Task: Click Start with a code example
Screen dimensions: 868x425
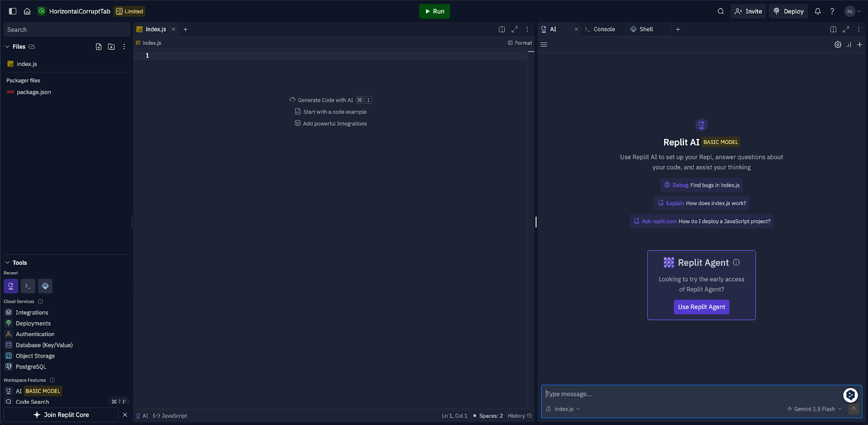Action: click(x=330, y=112)
